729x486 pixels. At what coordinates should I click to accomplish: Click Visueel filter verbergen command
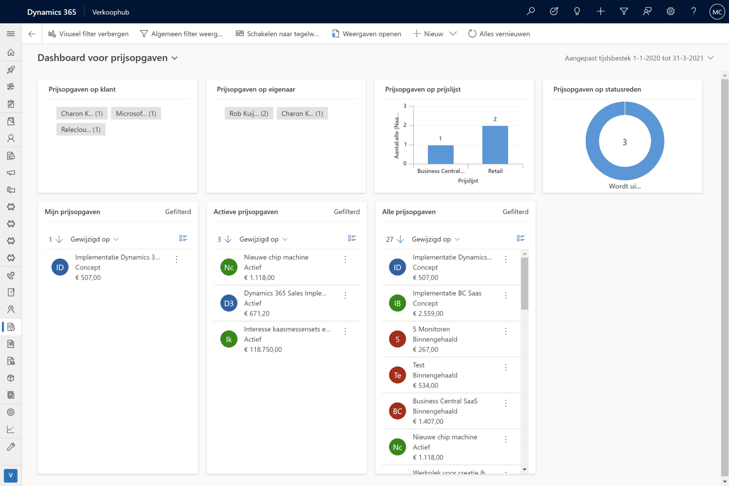(88, 33)
